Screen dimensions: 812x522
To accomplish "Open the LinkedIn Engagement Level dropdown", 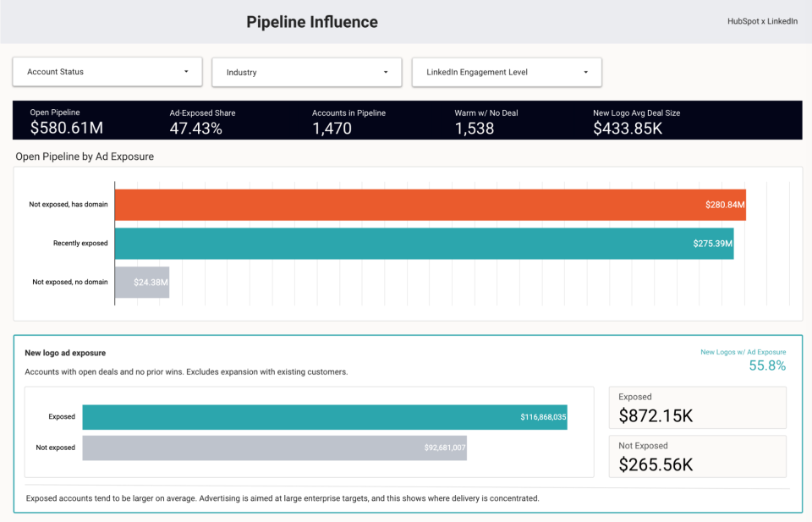I will pyautogui.click(x=507, y=72).
